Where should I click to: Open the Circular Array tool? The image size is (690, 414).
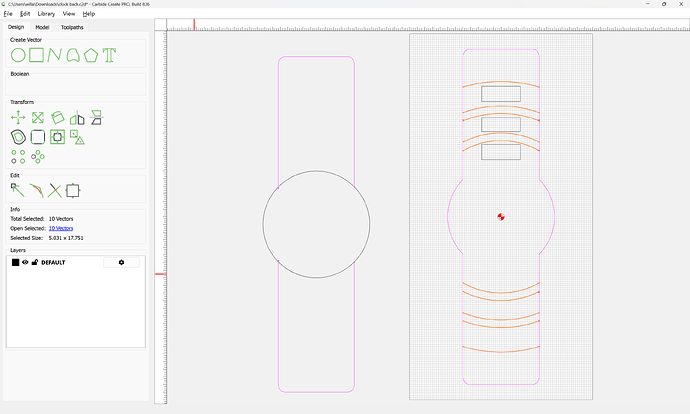coord(38,156)
